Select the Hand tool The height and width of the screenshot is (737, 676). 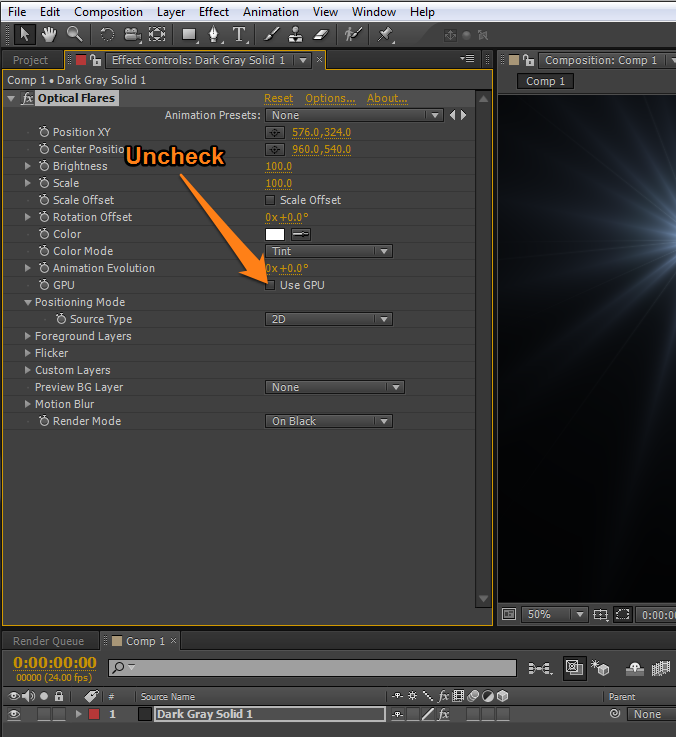[x=49, y=34]
